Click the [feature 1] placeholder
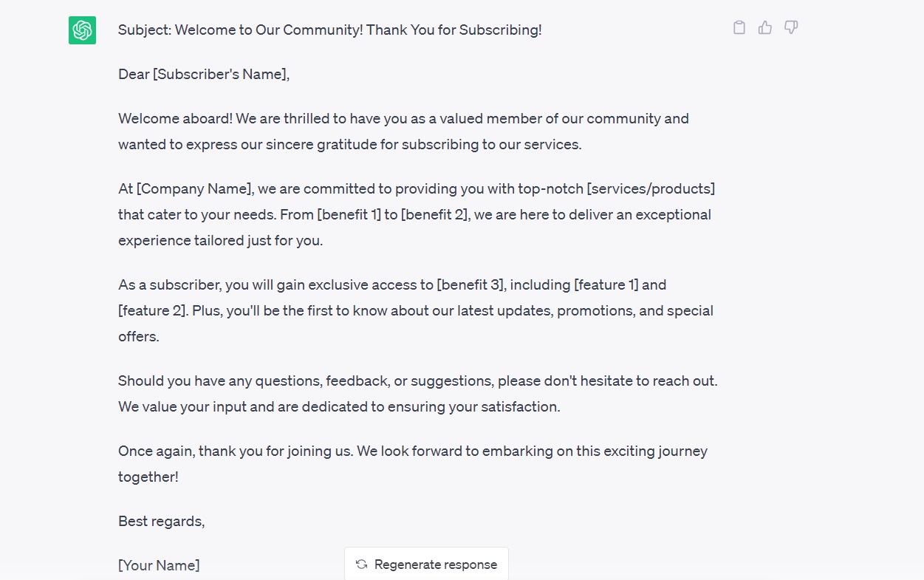The height and width of the screenshot is (580, 924). coord(606,284)
